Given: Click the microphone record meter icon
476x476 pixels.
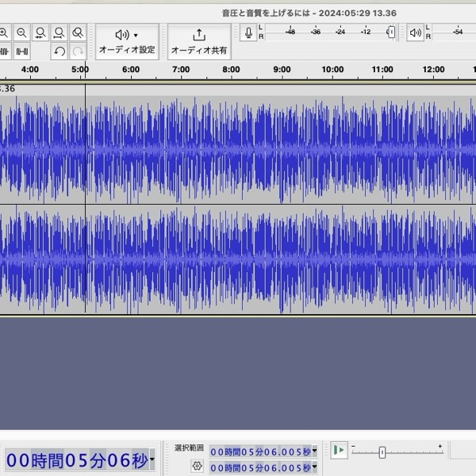Looking at the screenshot, I should pos(249,33).
